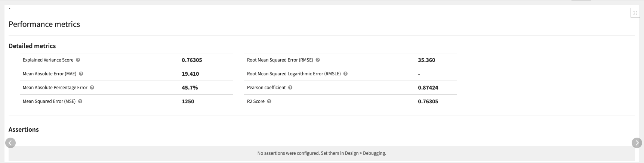Open help for Root Mean Squared Logarithmic Error
644x163 pixels.
pyautogui.click(x=345, y=74)
